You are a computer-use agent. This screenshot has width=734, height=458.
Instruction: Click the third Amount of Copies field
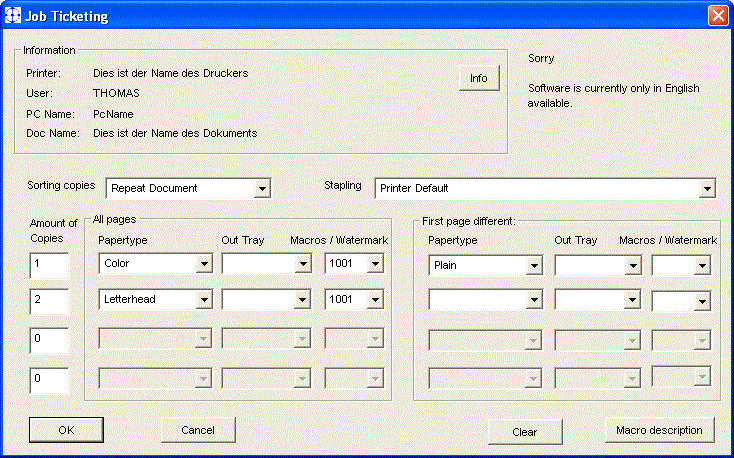tap(48, 340)
